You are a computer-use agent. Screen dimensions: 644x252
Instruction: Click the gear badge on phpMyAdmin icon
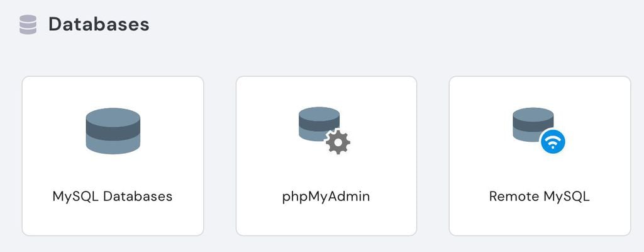coord(338,142)
